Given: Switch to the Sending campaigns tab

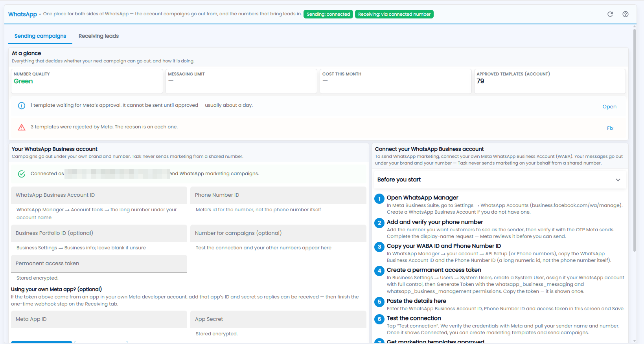Looking at the screenshot, I should click(x=40, y=36).
